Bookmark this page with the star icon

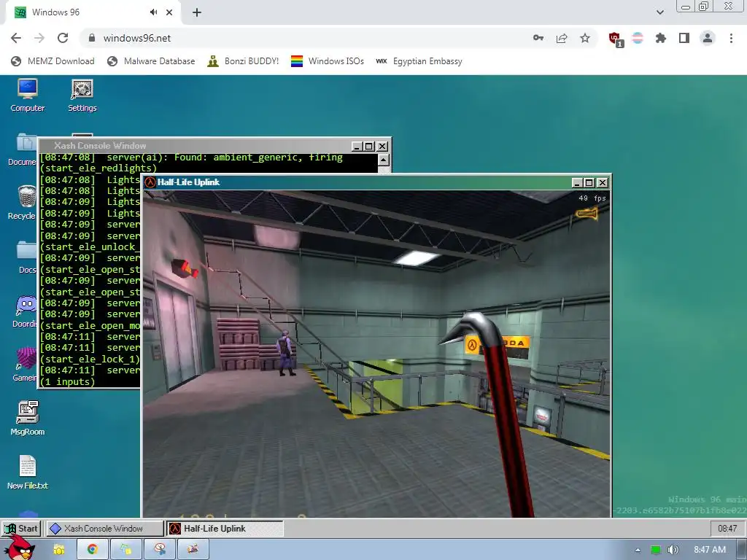[x=585, y=38]
